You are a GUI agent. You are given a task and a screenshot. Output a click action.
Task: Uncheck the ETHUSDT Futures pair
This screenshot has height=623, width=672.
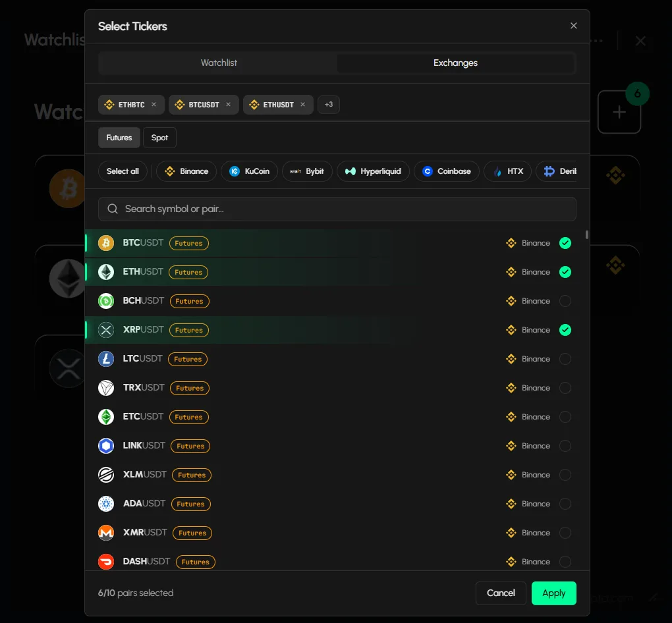(x=565, y=272)
